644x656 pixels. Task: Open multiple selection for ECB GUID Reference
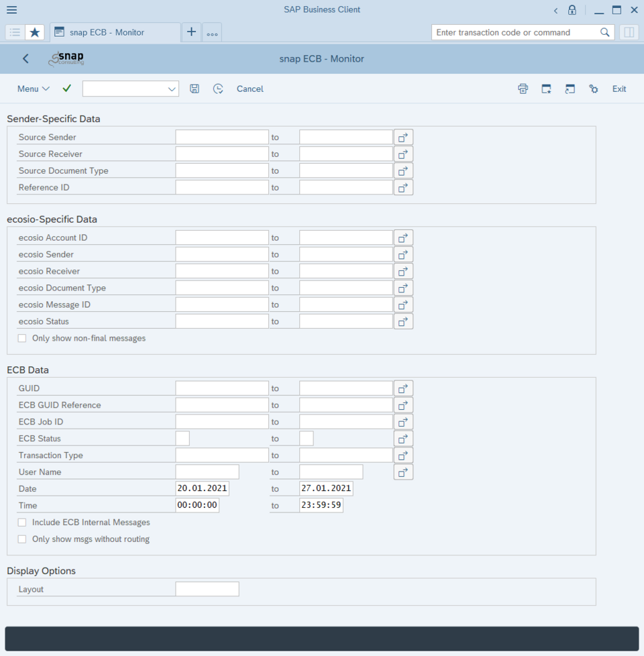click(403, 405)
